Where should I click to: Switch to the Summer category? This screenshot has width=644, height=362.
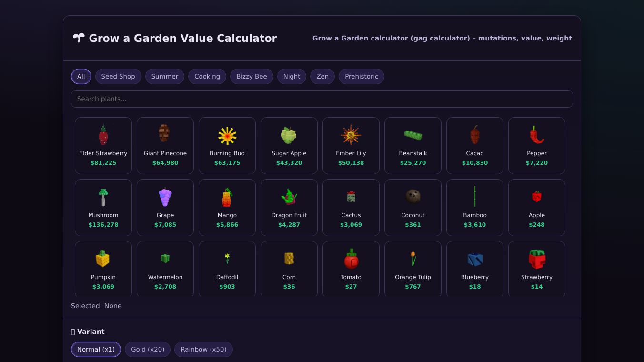pos(165,76)
